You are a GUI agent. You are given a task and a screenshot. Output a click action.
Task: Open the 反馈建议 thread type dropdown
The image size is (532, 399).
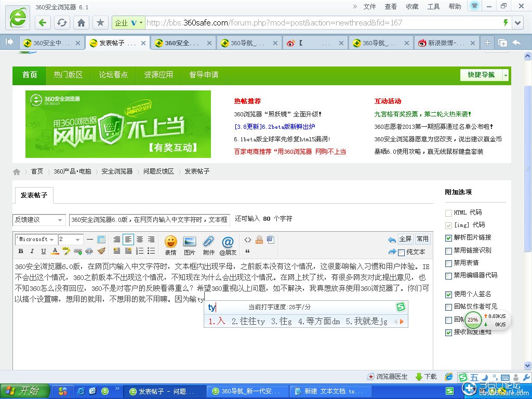point(39,220)
